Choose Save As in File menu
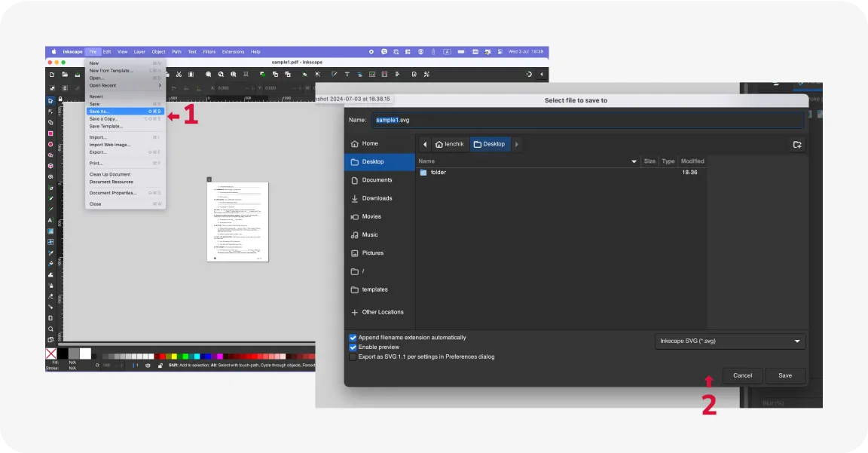The height and width of the screenshot is (453, 868). click(125, 112)
